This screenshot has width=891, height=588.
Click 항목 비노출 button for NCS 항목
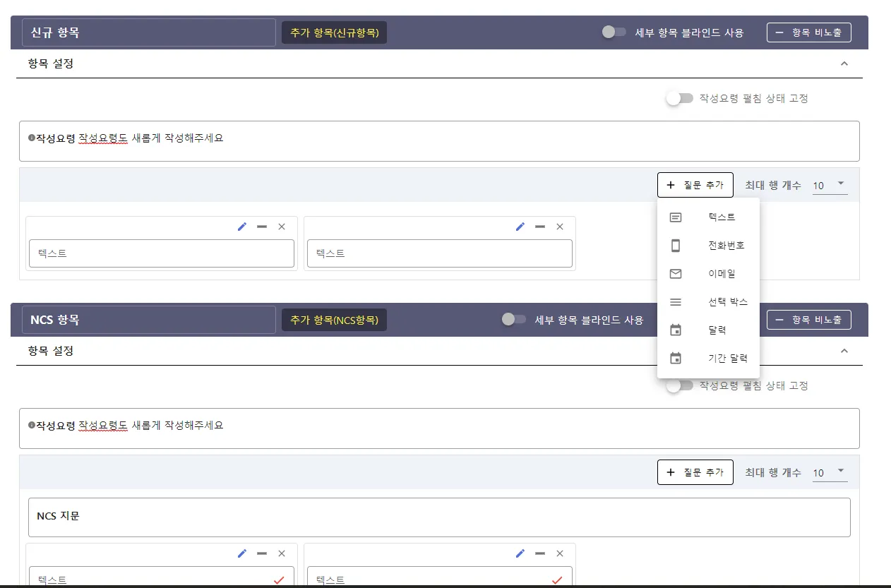pyautogui.click(x=809, y=320)
